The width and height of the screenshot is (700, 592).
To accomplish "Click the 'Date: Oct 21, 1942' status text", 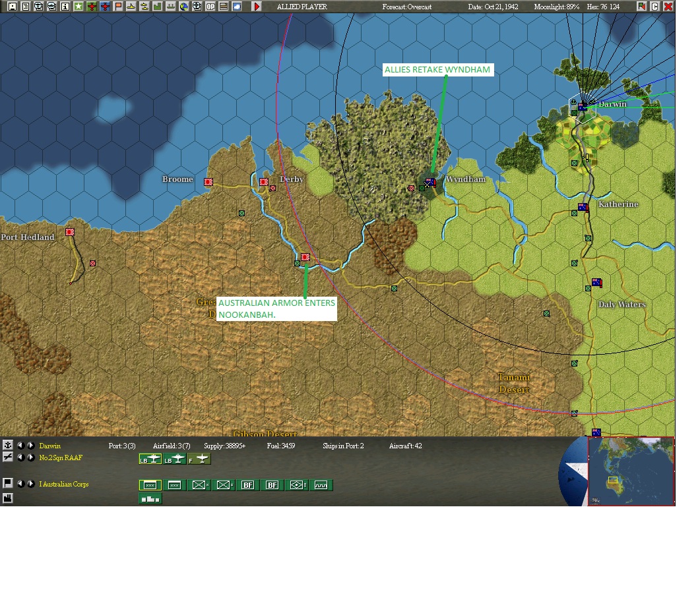I will click(x=493, y=7).
